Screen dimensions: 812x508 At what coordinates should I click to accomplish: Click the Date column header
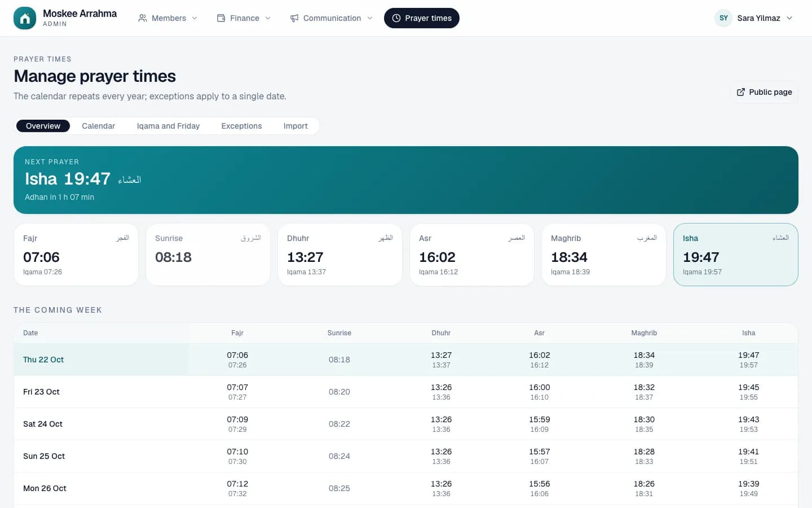click(x=30, y=333)
